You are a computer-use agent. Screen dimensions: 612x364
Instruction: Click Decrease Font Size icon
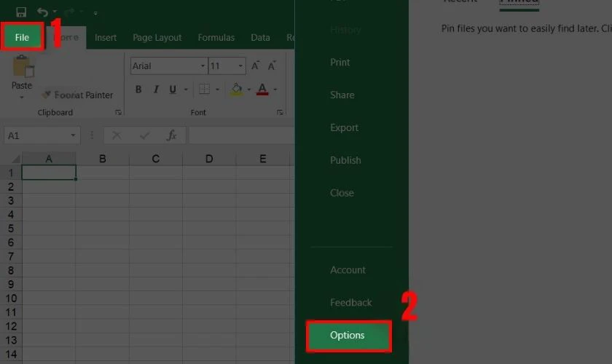272,66
